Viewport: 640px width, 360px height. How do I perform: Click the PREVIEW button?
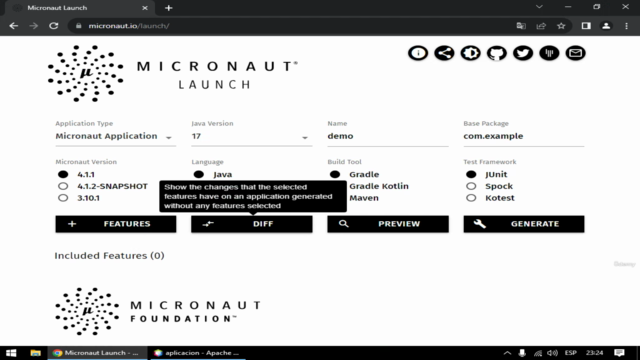[388, 224]
